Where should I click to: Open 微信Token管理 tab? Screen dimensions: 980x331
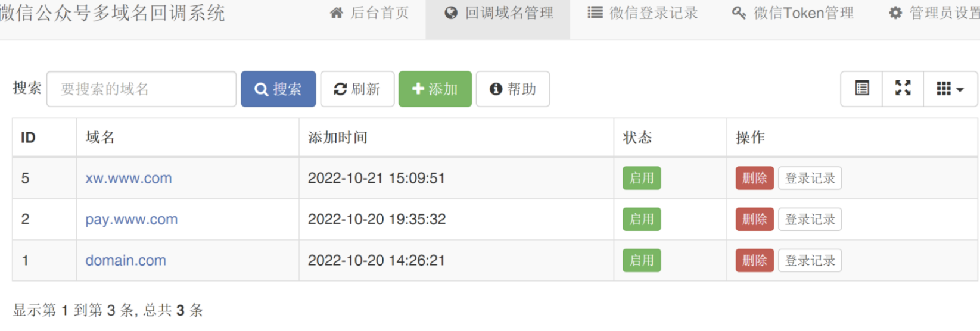793,13
